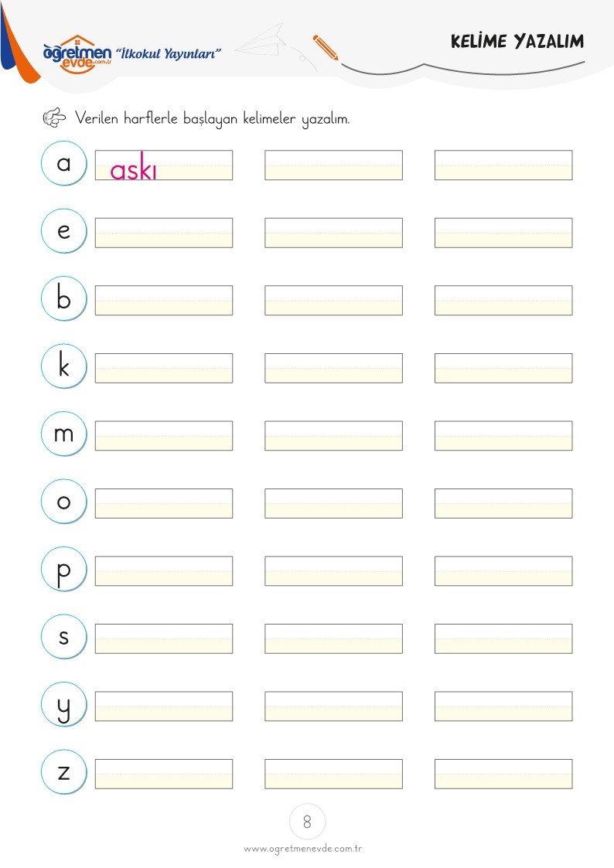Click the orange pencil icon

point(326,48)
